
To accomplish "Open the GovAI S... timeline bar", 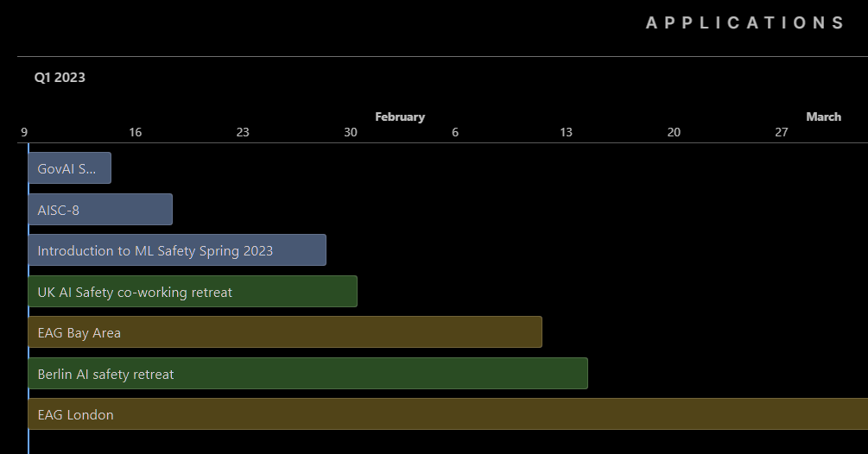I will click(x=69, y=168).
